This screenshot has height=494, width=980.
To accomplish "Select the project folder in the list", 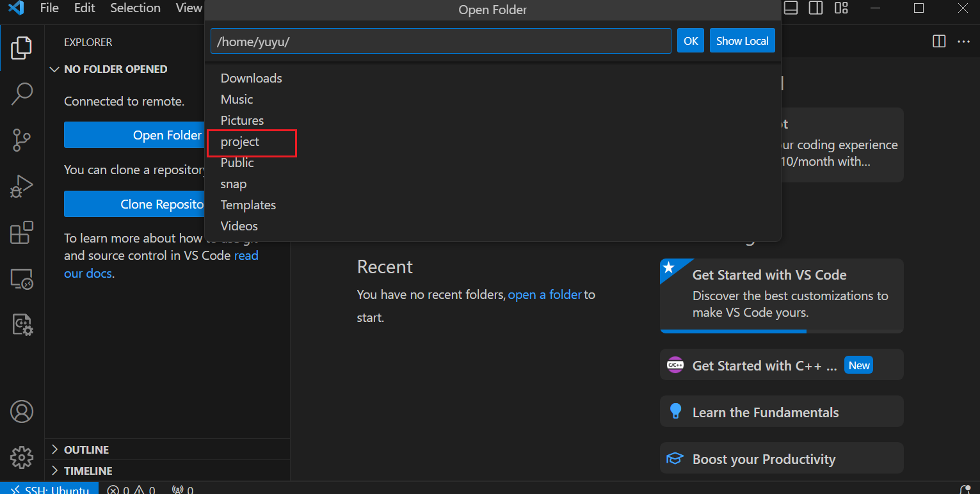I will [x=493, y=141].
